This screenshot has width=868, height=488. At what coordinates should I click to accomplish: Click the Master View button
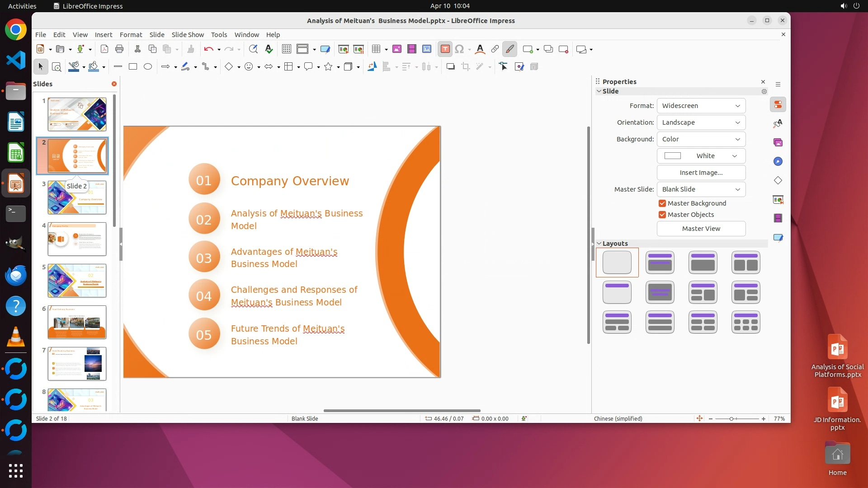[701, 229]
